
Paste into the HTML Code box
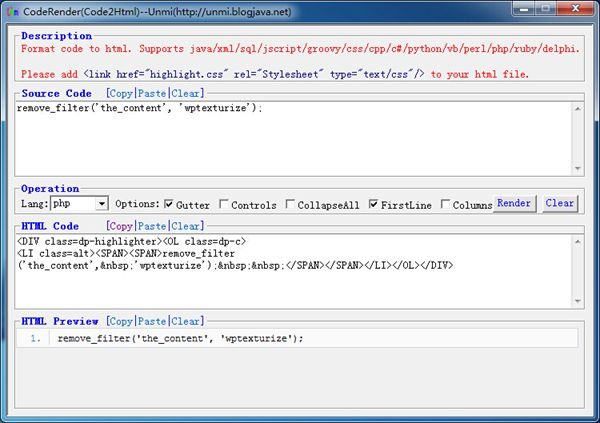point(152,226)
